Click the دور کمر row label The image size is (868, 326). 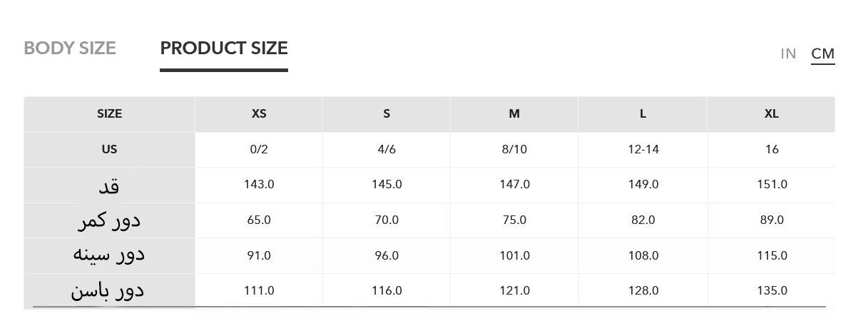109,220
